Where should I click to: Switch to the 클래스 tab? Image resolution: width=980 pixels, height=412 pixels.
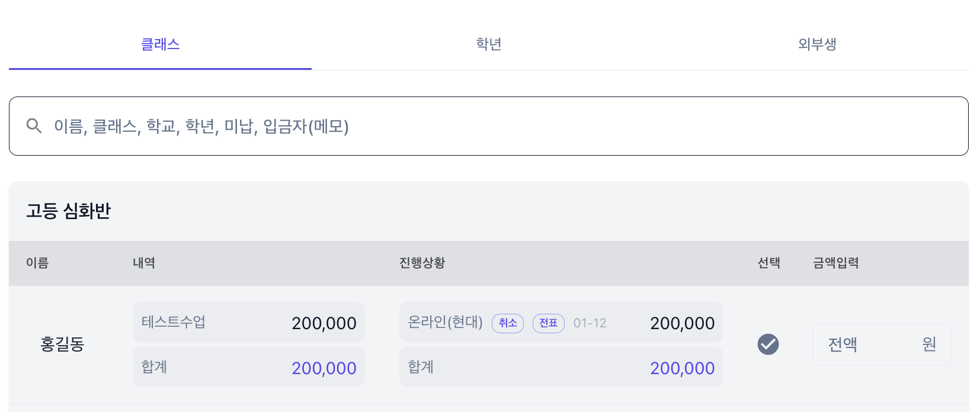(x=160, y=44)
